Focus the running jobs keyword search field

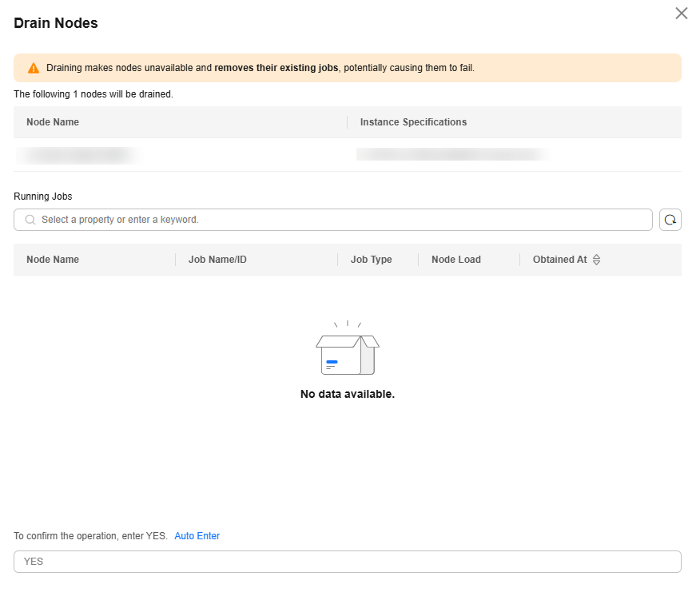click(344, 220)
